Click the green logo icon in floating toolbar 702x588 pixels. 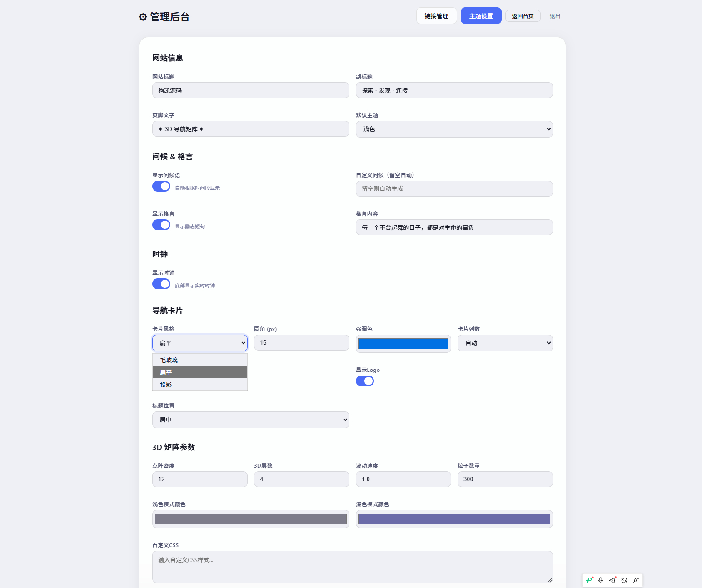click(589, 580)
